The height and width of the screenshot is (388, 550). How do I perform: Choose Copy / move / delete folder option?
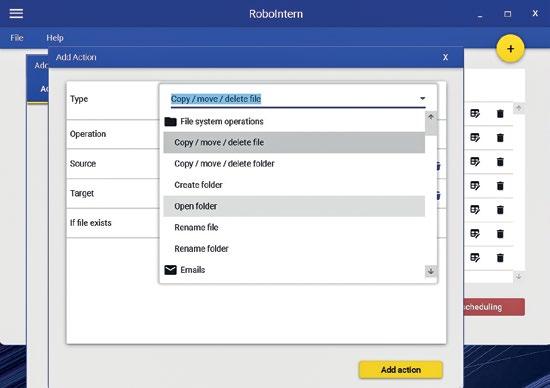[294, 163]
